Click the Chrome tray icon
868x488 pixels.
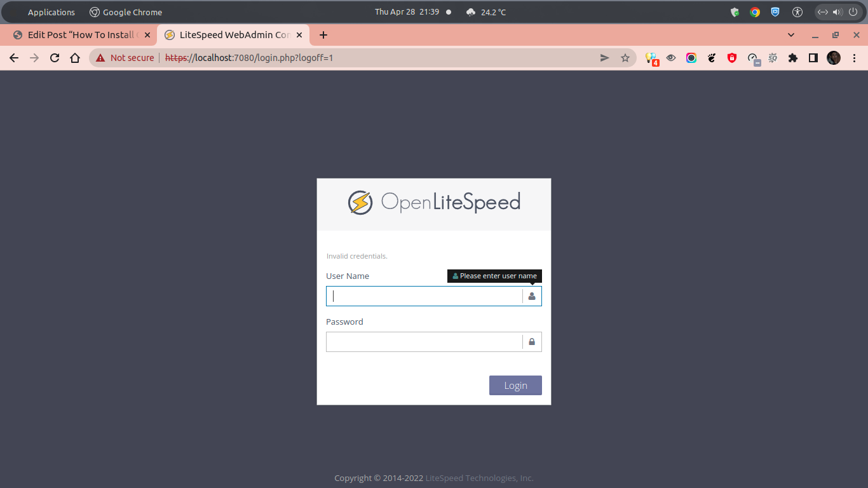click(x=755, y=12)
